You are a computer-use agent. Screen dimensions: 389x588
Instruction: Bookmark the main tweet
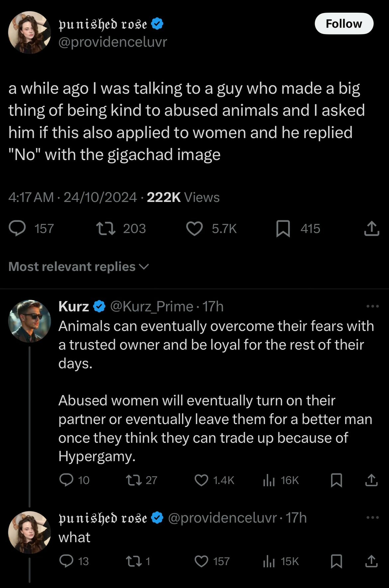coord(283,229)
